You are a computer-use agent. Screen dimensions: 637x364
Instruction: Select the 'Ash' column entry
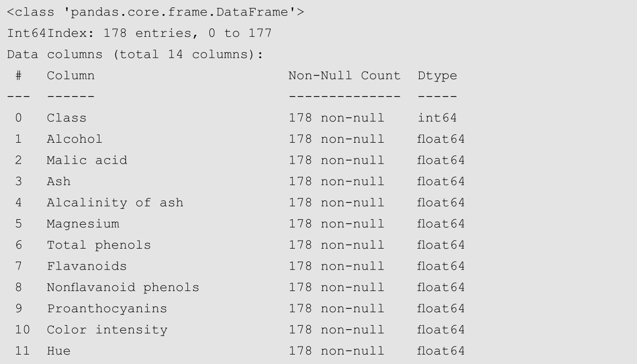point(59,182)
